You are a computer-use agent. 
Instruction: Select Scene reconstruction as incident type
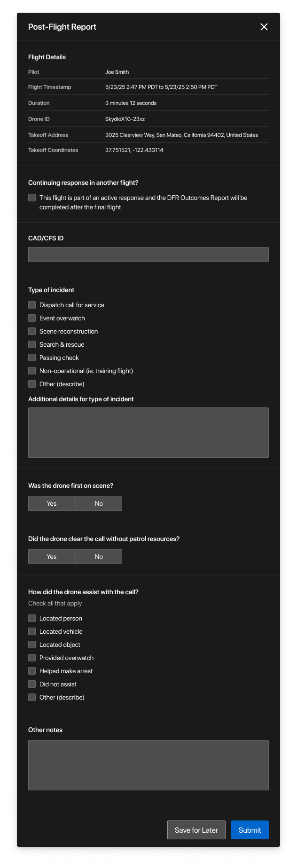point(32,331)
